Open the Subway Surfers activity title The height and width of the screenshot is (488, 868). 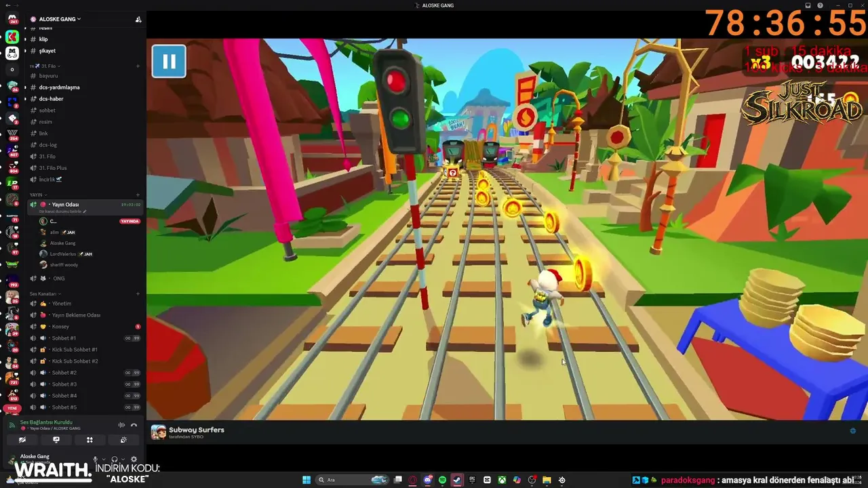(x=197, y=430)
